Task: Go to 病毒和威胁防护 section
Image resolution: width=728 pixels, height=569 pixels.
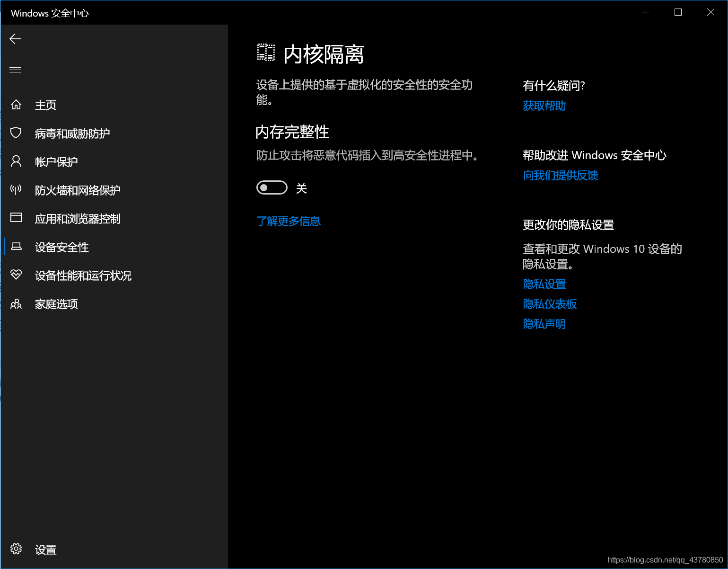Action: tap(114, 133)
